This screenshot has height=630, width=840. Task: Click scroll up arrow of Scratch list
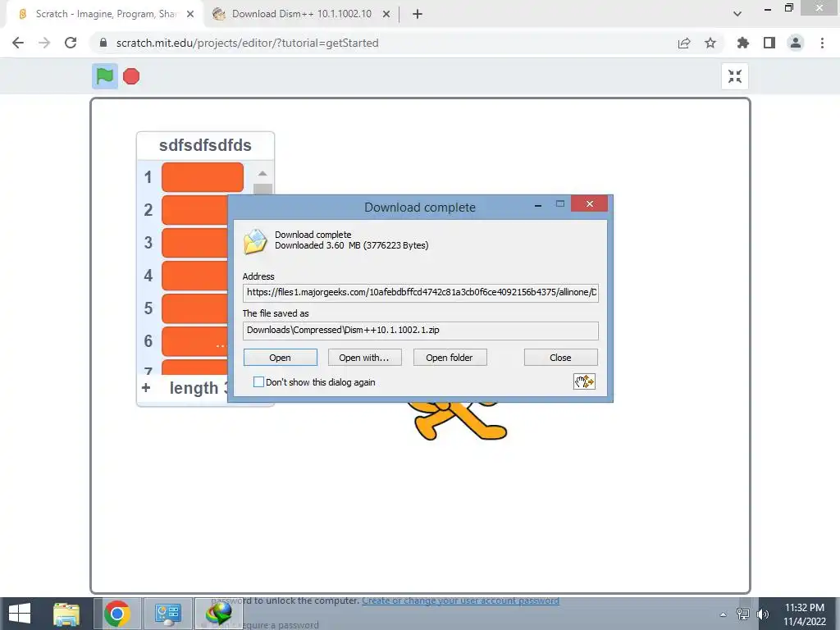[262, 174]
